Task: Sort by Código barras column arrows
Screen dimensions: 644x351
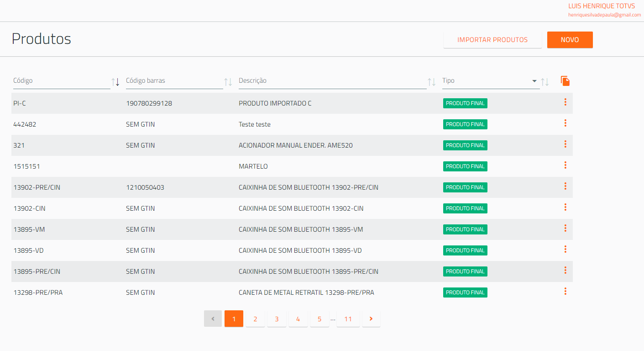Action: click(228, 82)
